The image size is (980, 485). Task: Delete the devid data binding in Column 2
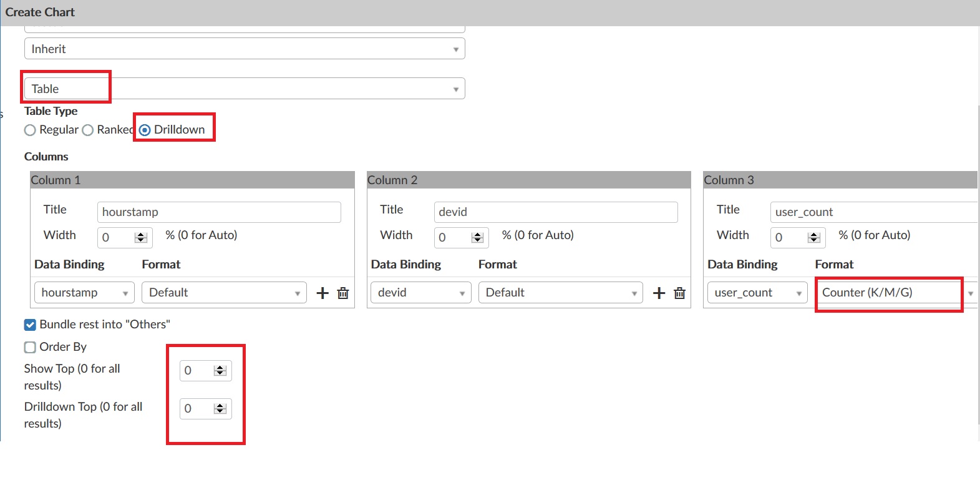(x=680, y=293)
